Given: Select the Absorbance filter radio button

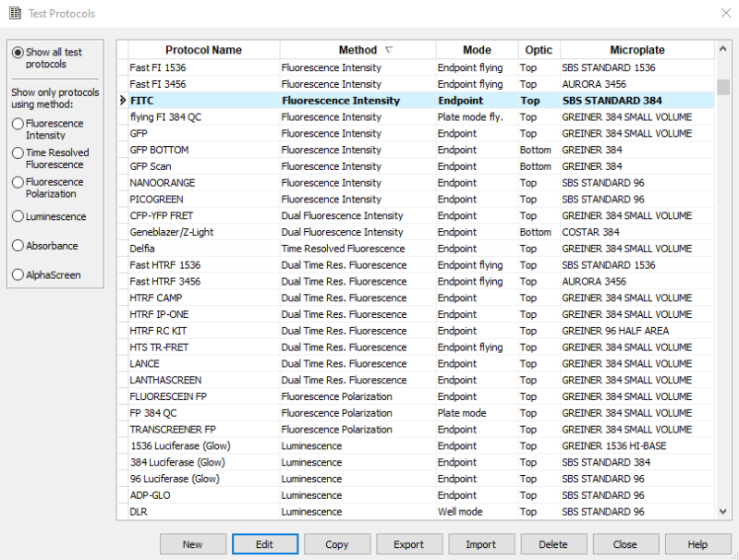Looking at the screenshot, I should click(18, 246).
